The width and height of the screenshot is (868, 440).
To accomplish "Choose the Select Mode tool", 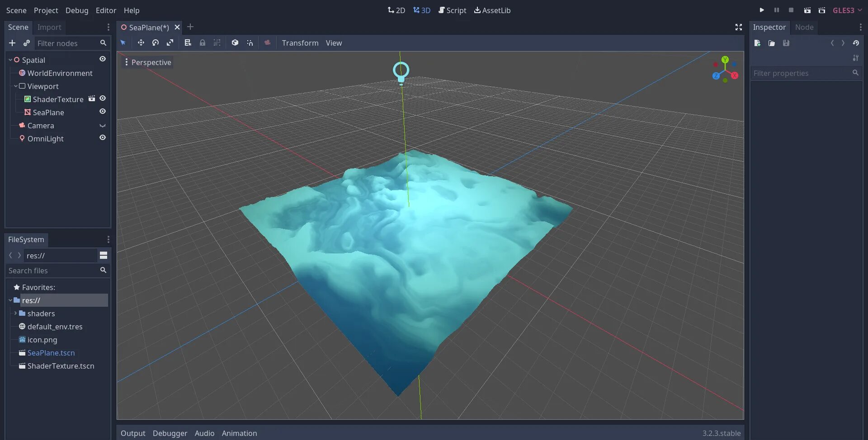I will click(x=123, y=42).
